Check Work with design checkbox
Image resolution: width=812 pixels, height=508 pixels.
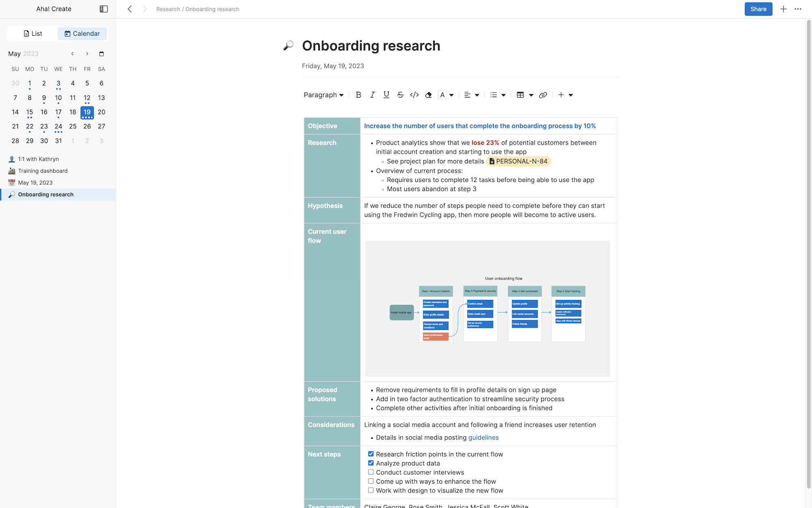click(x=371, y=490)
